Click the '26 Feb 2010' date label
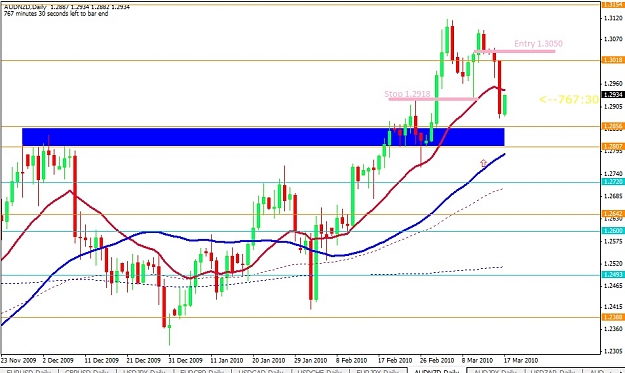 [x=437, y=360]
